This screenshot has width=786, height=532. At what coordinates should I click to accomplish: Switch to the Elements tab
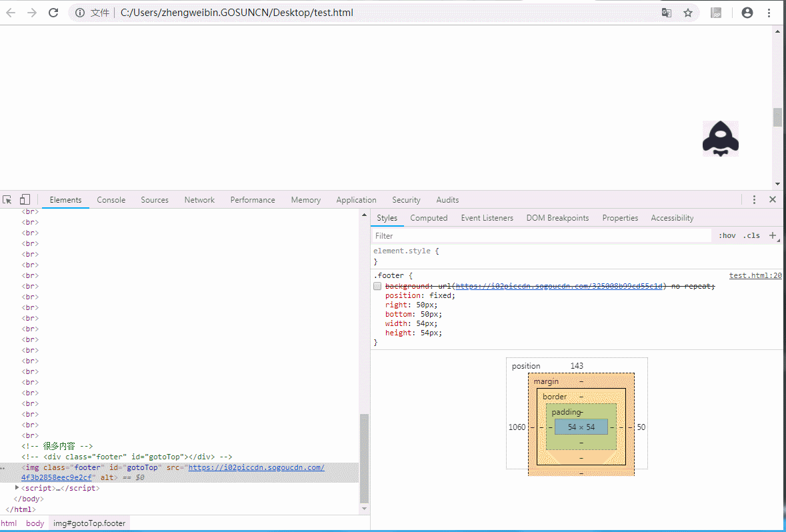66,199
